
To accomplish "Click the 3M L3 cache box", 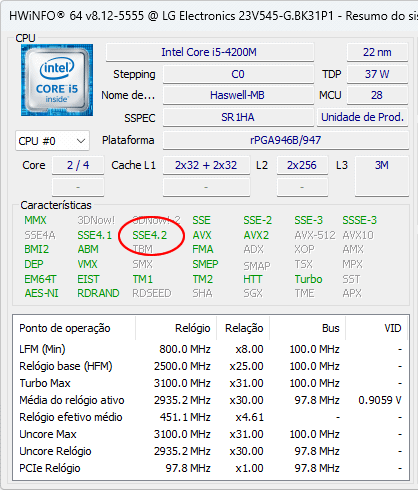I will (382, 176).
